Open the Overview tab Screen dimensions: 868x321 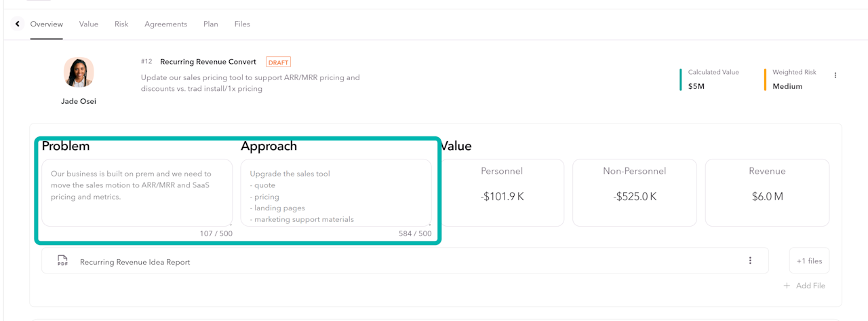(47, 24)
